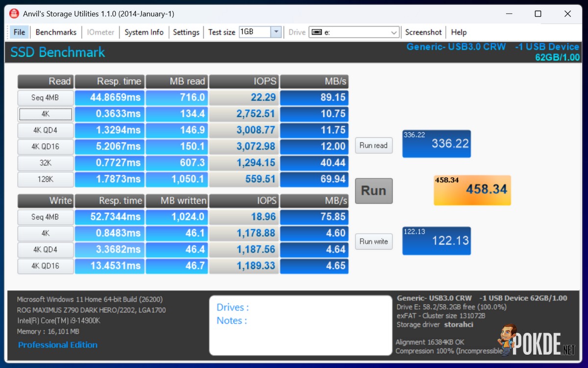The width and height of the screenshot is (588, 368).
Task: Run the 128K read test
Action: click(45, 179)
